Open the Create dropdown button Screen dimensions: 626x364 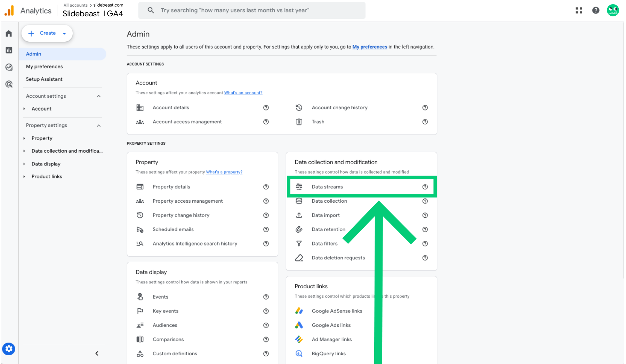coord(47,33)
